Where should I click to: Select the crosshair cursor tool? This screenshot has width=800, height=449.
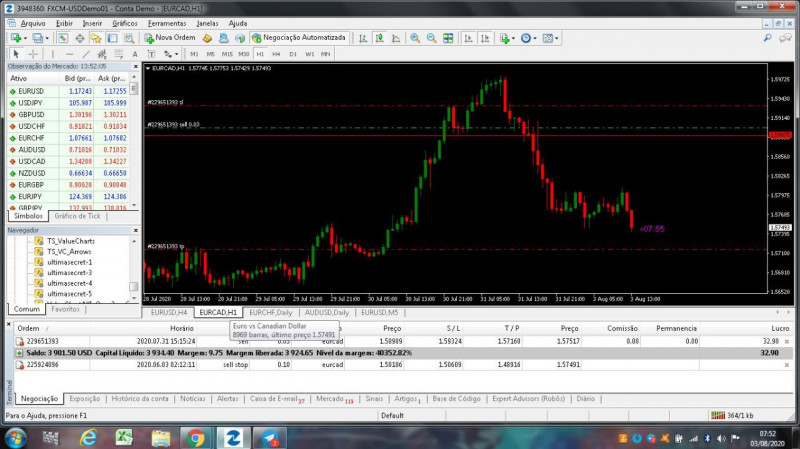click(x=32, y=54)
